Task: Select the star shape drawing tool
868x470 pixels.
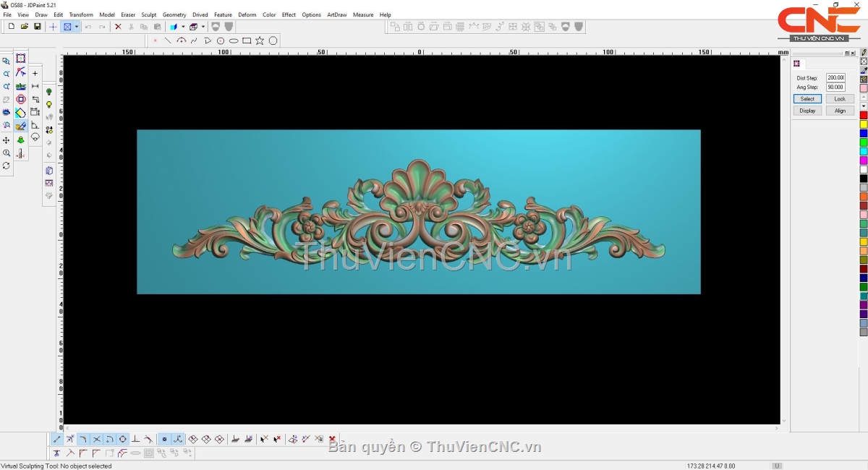Action: [x=260, y=41]
